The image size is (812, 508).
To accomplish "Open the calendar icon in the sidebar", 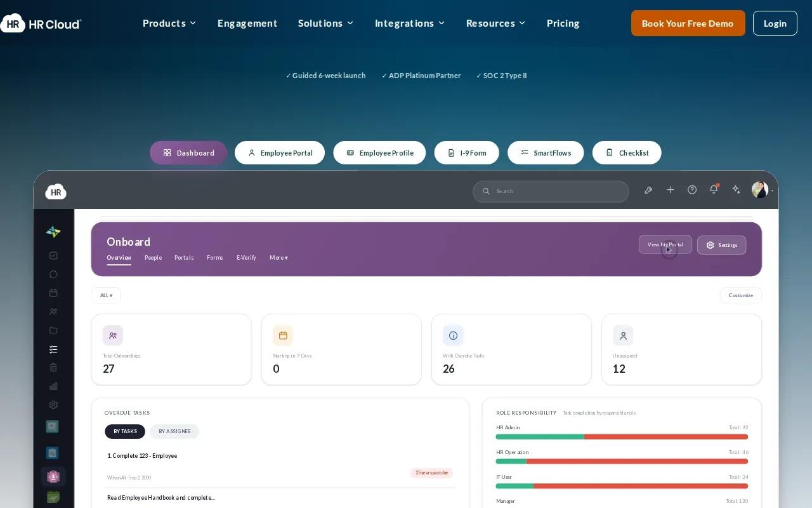I will tap(53, 293).
